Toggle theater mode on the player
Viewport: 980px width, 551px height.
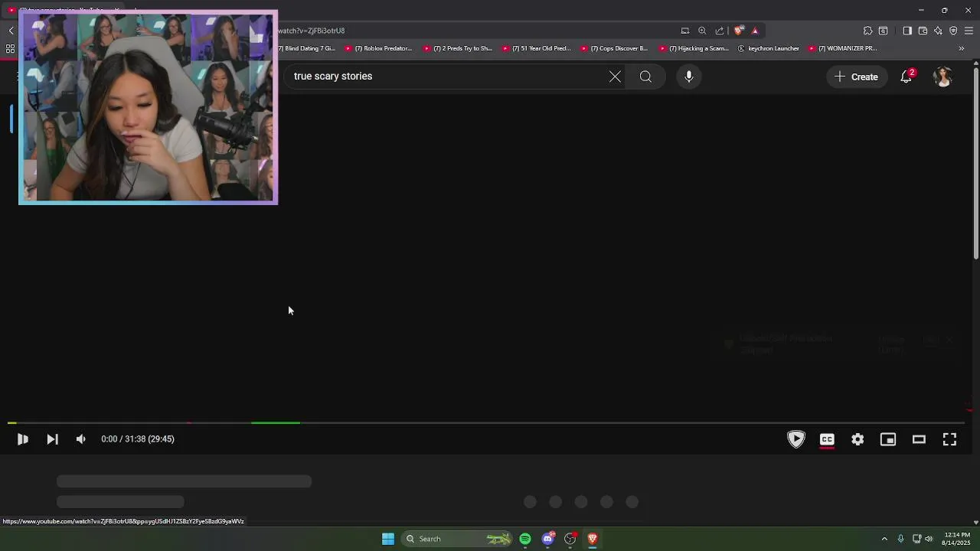click(919, 439)
